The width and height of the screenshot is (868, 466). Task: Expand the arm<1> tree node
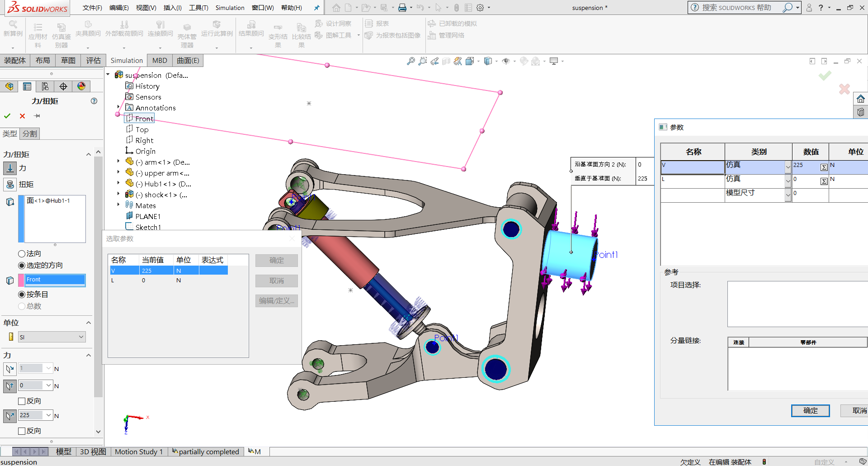pyautogui.click(x=118, y=161)
